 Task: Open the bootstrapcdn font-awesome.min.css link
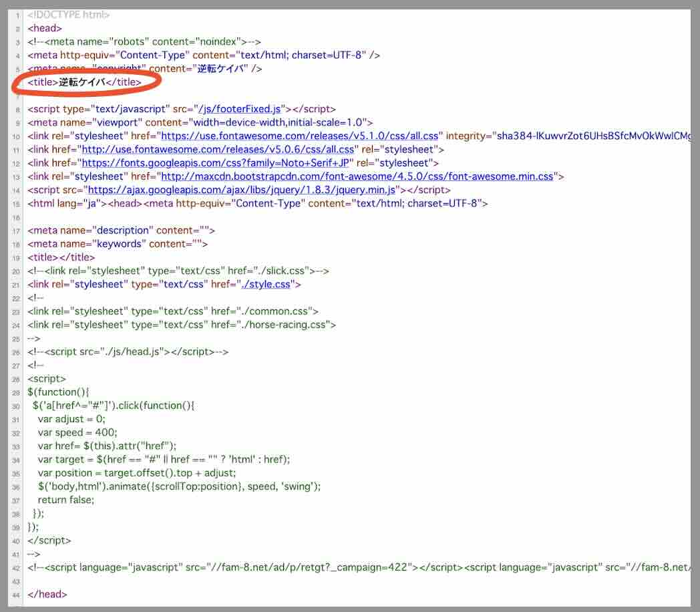pos(357,176)
